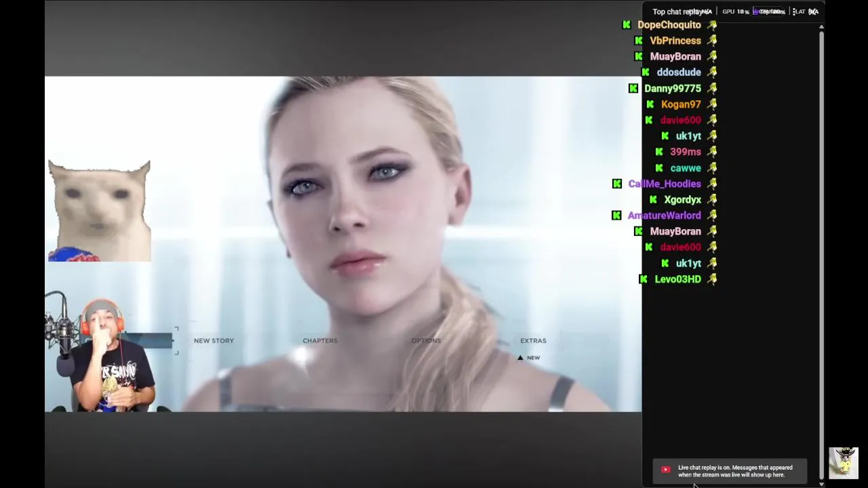Click the frog emote after CallMe_Hoodies

pyautogui.click(x=712, y=184)
